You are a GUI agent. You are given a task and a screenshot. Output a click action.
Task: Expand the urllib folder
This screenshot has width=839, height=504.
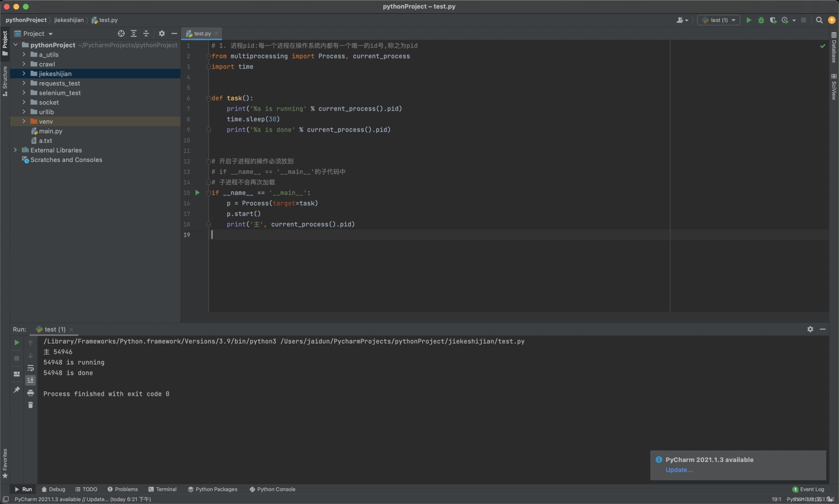point(24,112)
